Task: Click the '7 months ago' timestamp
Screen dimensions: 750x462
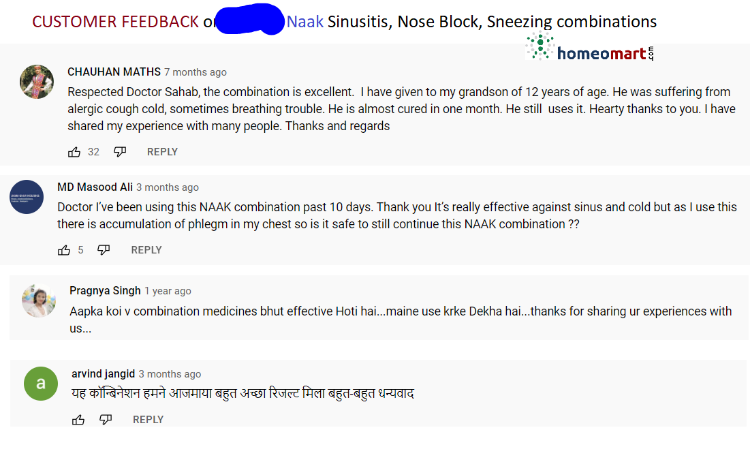Action: pyautogui.click(x=195, y=72)
